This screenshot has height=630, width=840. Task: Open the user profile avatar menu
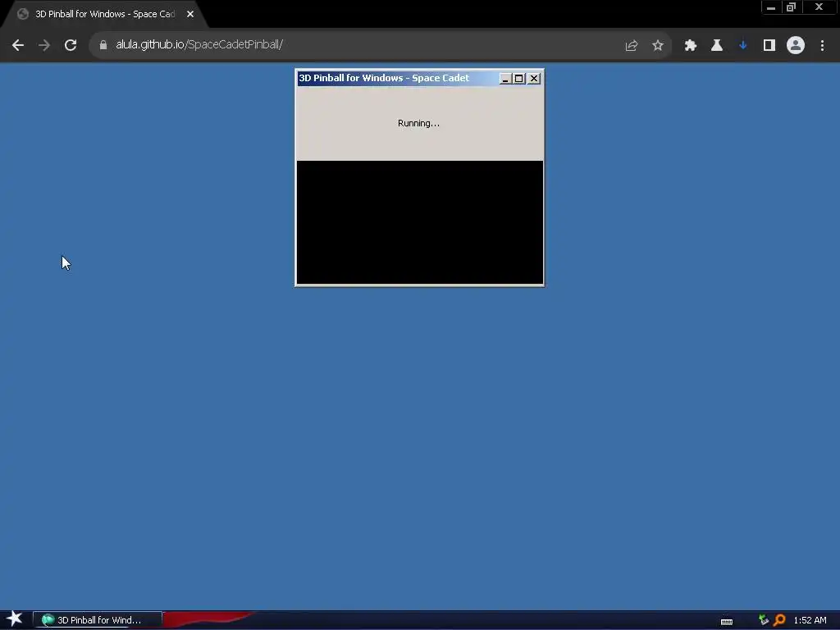(x=796, y=46)
